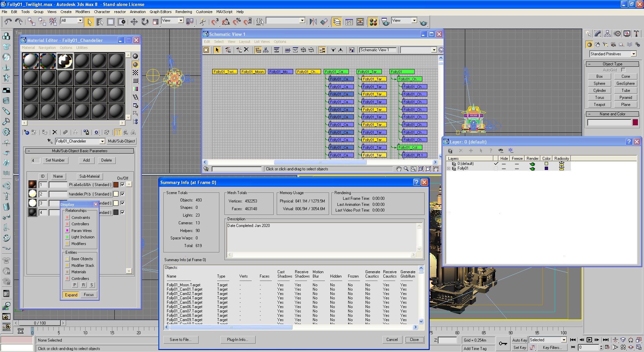
Task: Expand the Folly01 layer tree node
Action: (x=449, y=169)
